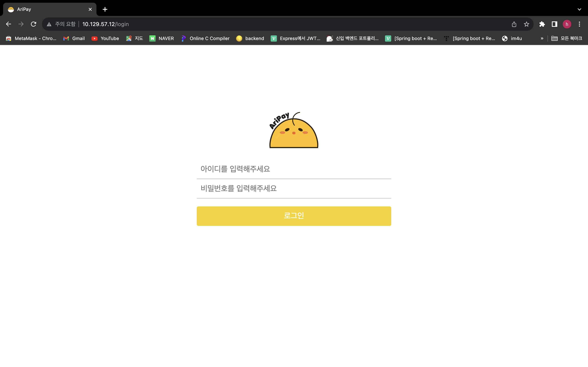Open the side panel icon
This screenshot has height=367, width=588.
click(555, 24)
